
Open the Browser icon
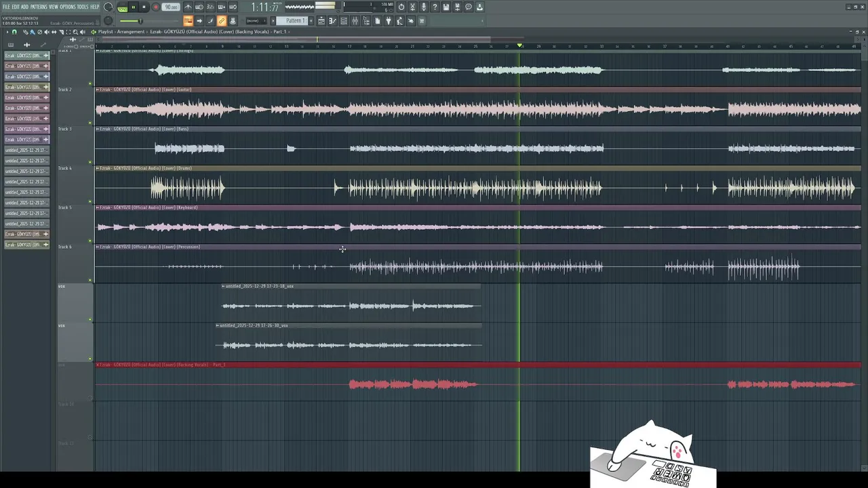(x=366, y=21)
